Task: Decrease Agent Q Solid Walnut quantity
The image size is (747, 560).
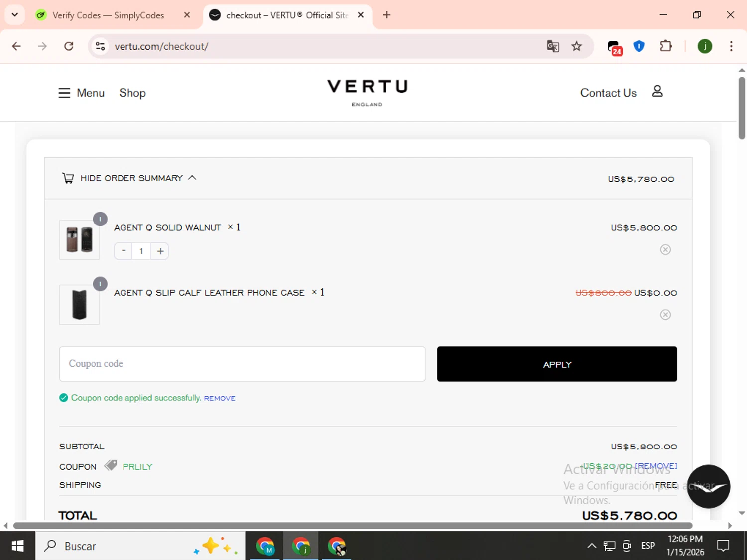Action: [124, 251]
